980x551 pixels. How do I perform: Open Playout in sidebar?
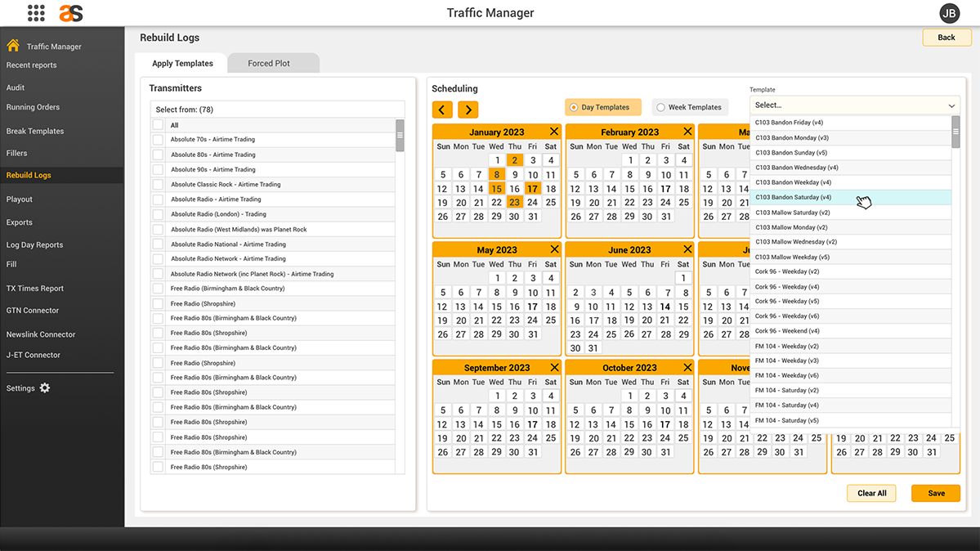tap(20, 199)
